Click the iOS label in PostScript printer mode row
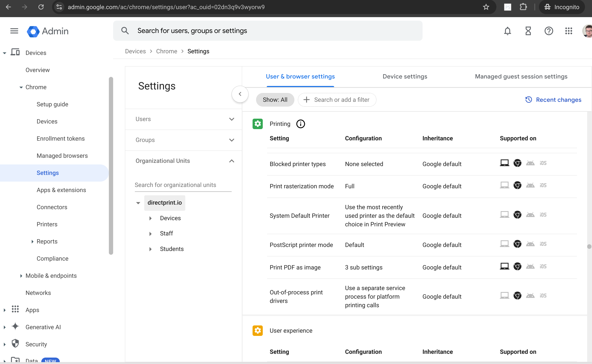Screen dimensions: 592x364 point(543,244)
